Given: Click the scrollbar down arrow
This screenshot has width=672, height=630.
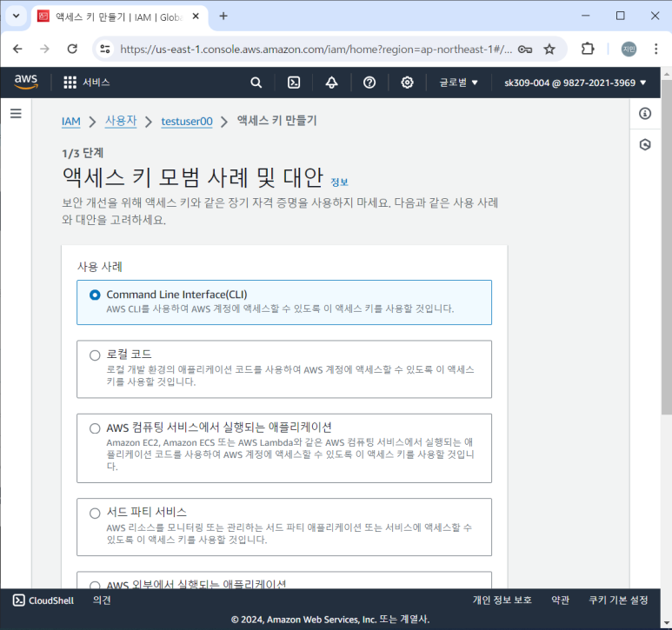Looking at the screenshot, I should tap(667, 623).
